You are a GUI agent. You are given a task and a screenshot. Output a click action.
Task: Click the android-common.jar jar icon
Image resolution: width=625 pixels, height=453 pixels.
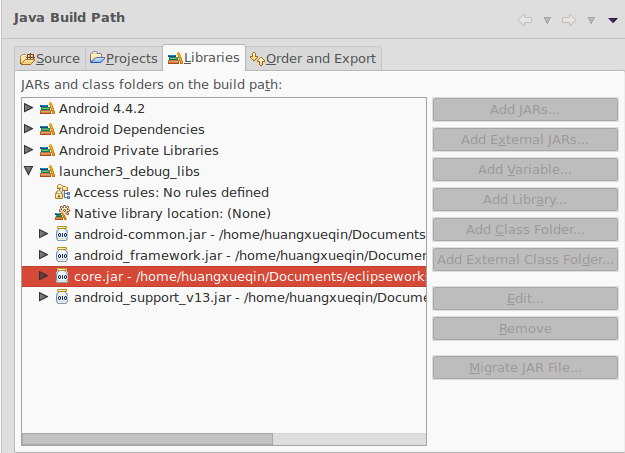pyautogui.click(x=62, y=234)
